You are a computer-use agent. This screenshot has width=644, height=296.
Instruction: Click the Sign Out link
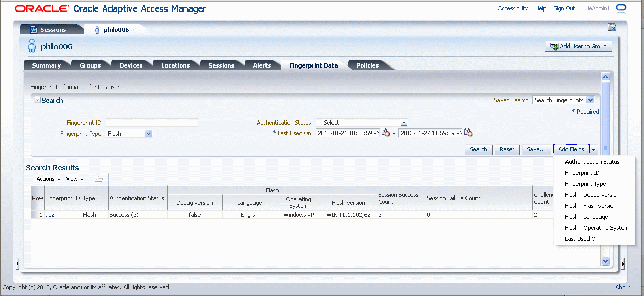coord(564,8)
